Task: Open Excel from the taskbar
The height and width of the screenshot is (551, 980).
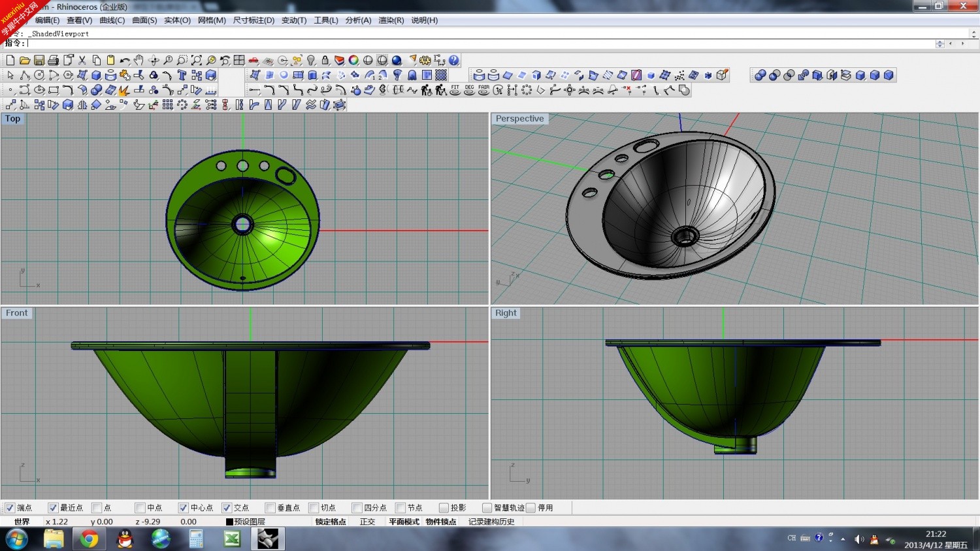Action: 232,539
